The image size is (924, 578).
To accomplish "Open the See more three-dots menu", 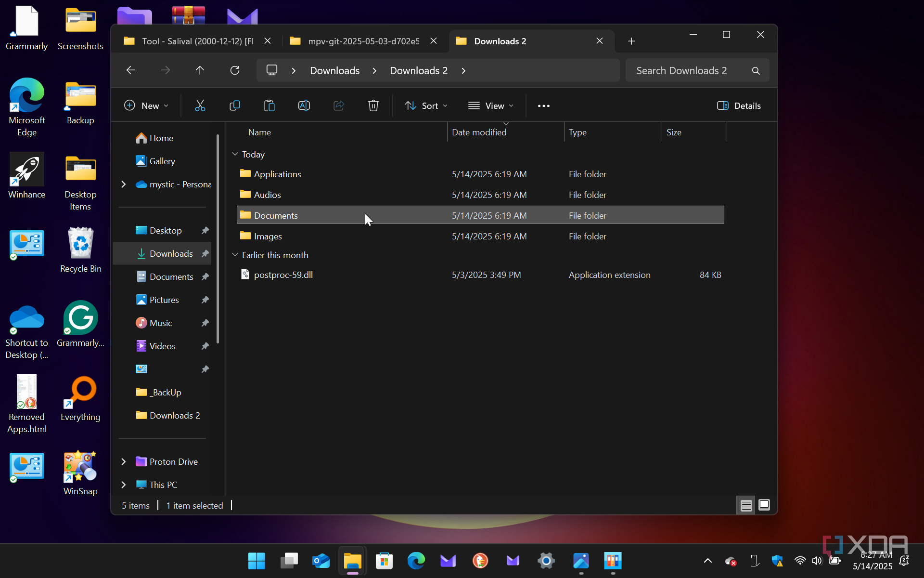I will pyautogui.click(x=544, y=106).
